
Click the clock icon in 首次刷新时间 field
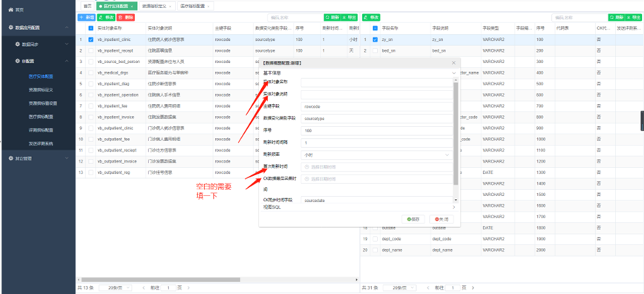306,167
